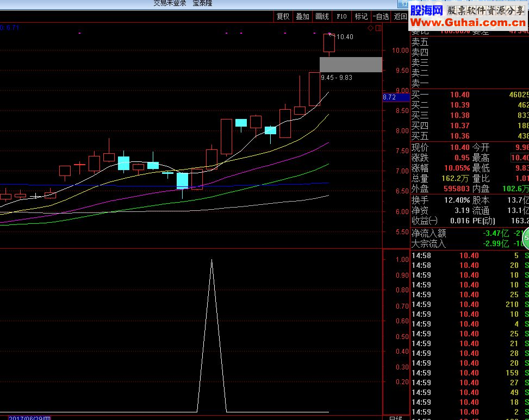Image resolution: width=529 pixels, height=420 pixels.
Task: Click the 宝泰隆 stock name in title
Action: click(202, 3)
